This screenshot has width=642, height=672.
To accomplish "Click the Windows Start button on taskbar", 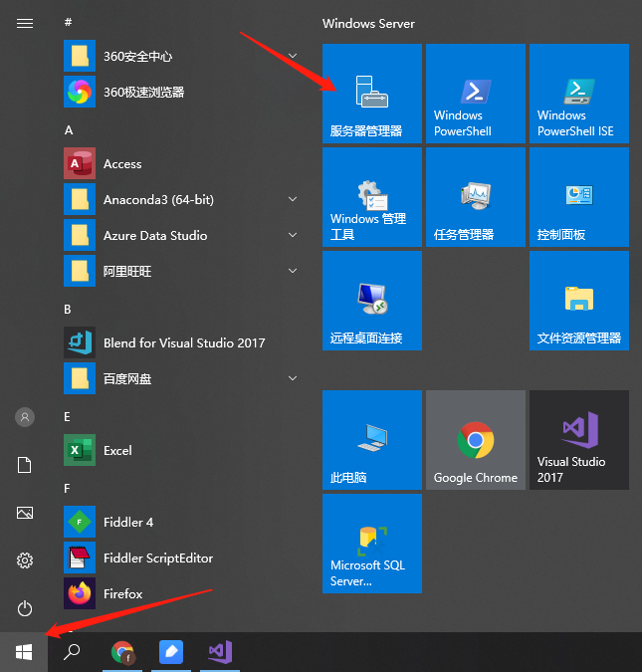I will pos(24,652).
